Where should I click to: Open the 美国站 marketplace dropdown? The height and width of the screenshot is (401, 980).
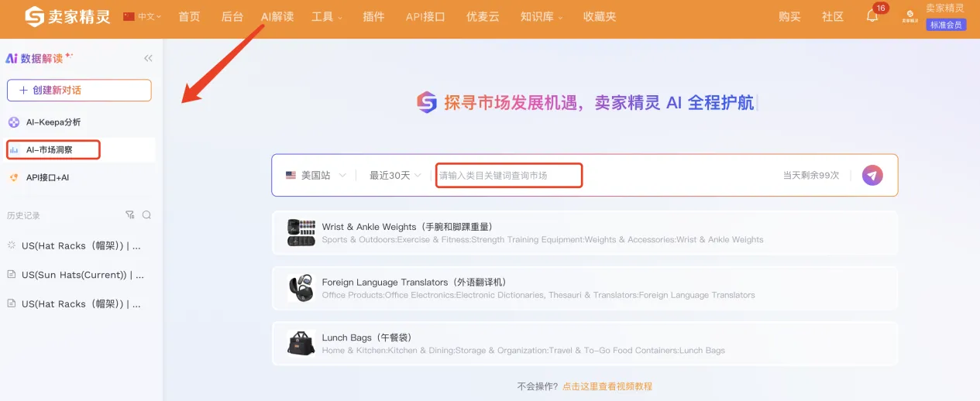pyautogui.click(x=315, y=176)
